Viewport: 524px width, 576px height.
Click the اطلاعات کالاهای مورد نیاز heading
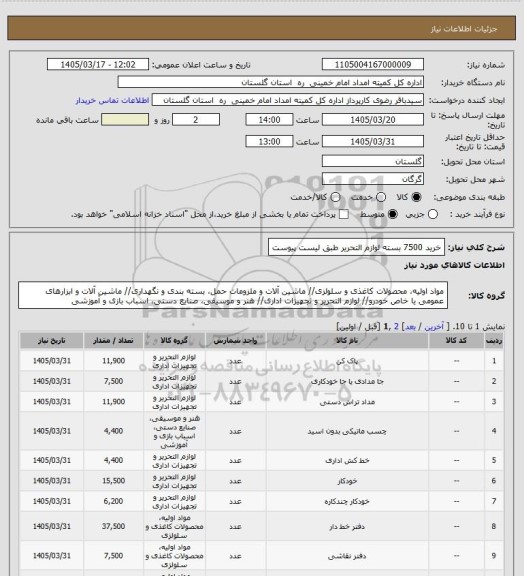pos(454,266)
